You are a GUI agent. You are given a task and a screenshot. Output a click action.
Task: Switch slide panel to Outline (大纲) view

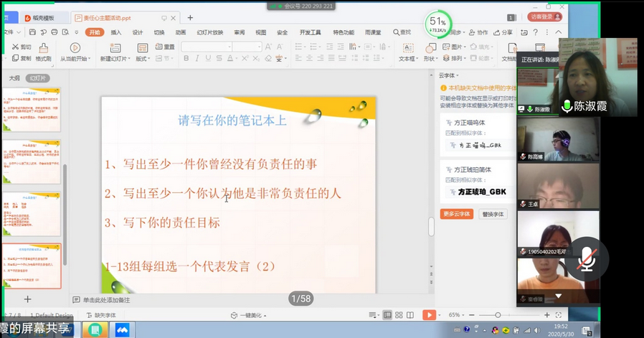(14, 78)
